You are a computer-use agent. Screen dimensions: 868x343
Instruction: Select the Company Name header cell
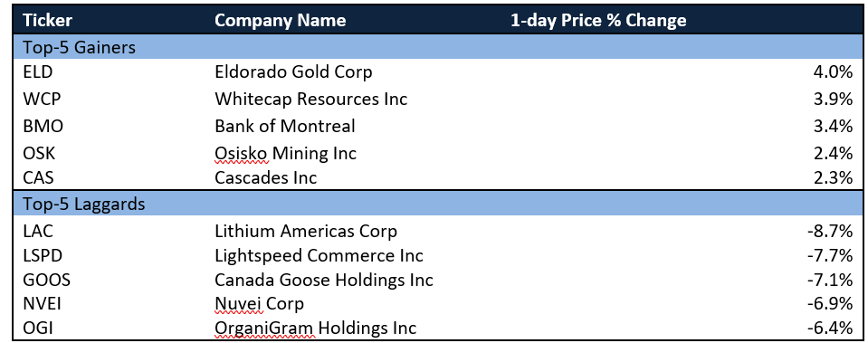(280, 21)
